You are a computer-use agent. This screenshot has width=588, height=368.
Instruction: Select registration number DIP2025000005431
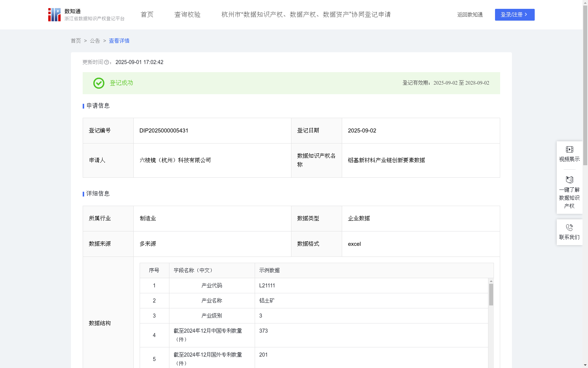pyautogui.click(x=164, y=131)
